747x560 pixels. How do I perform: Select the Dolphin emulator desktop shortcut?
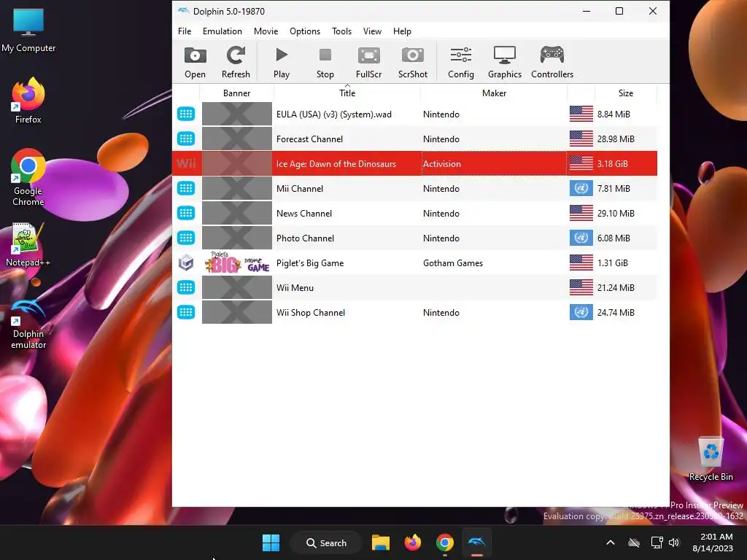tap(28, 324)
